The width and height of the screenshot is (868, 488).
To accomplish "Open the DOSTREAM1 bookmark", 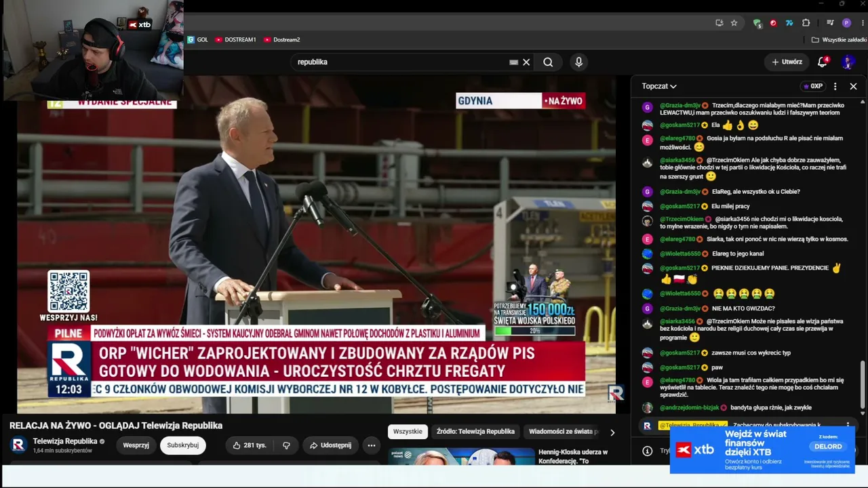I will coord(235,40).
